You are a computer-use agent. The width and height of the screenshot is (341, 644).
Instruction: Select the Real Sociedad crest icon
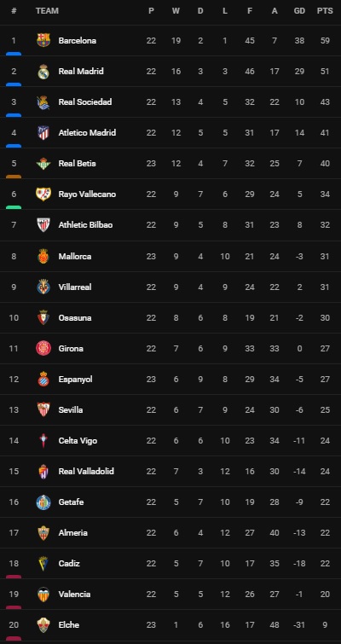(43, 102)
